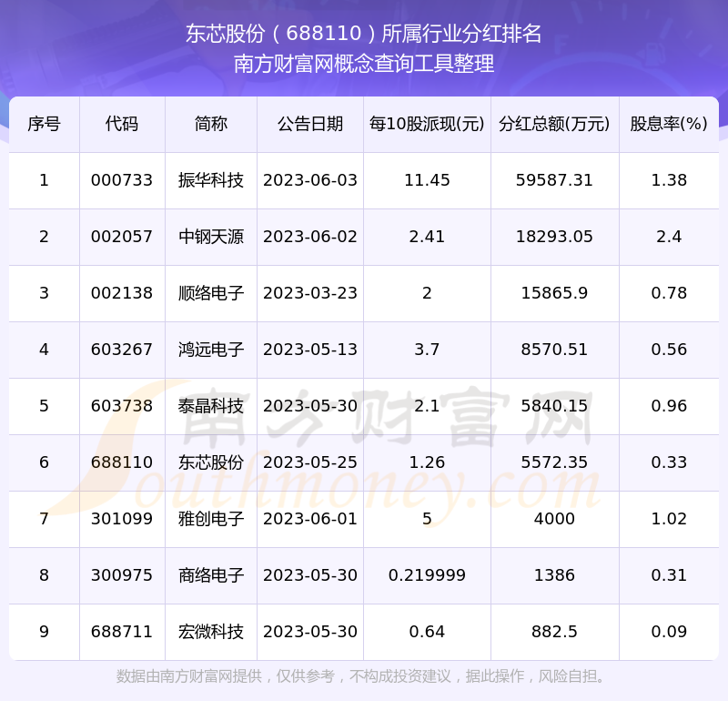The image size is (728, 721).
Task: Click the value 11.45
Action: pyautogui.click(x=427, y=180)
